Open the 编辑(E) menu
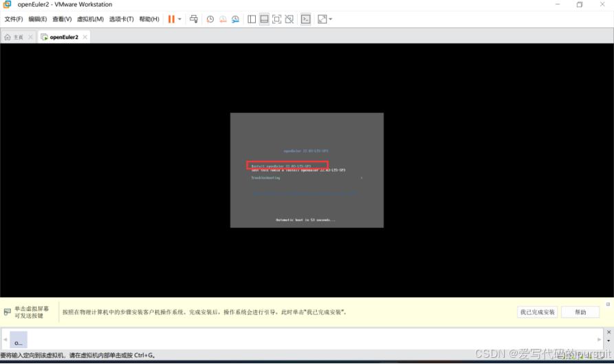Viewport: 614px width, 364px height. [x=38, y=19]
